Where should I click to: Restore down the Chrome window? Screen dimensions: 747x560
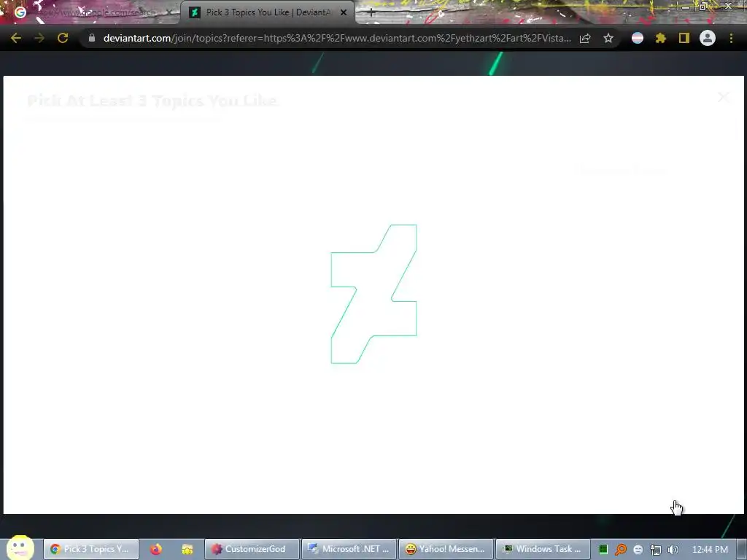click(x=703, y=7)
